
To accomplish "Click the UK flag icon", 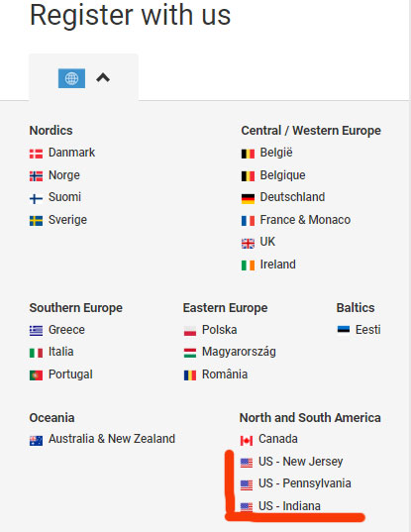I will (248, 244).
